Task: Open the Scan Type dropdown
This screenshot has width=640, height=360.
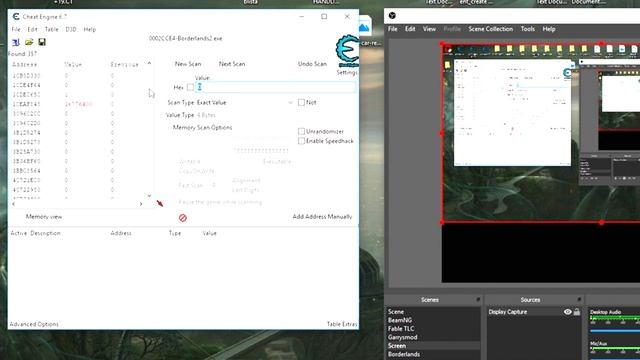Action: 245,102
